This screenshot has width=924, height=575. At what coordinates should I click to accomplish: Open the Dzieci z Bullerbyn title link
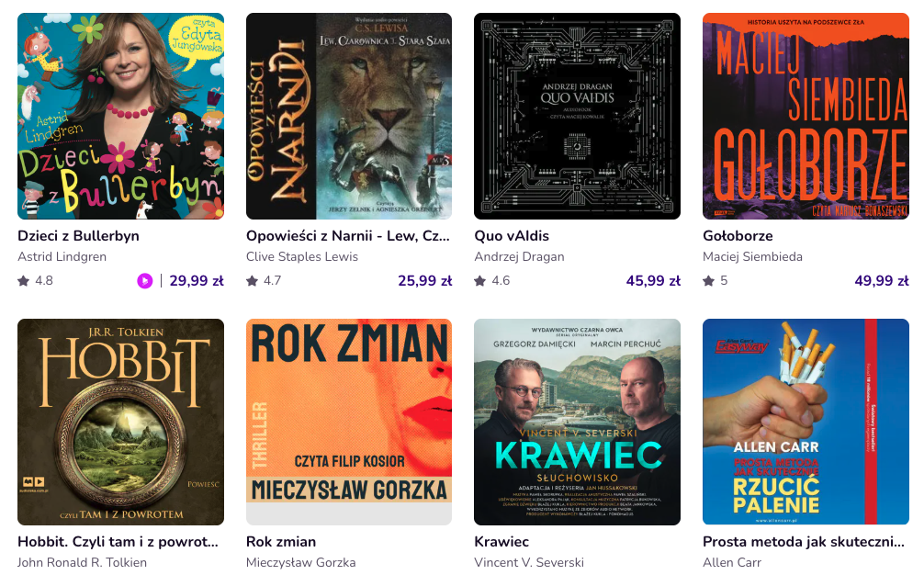click(x=79, y=236)
